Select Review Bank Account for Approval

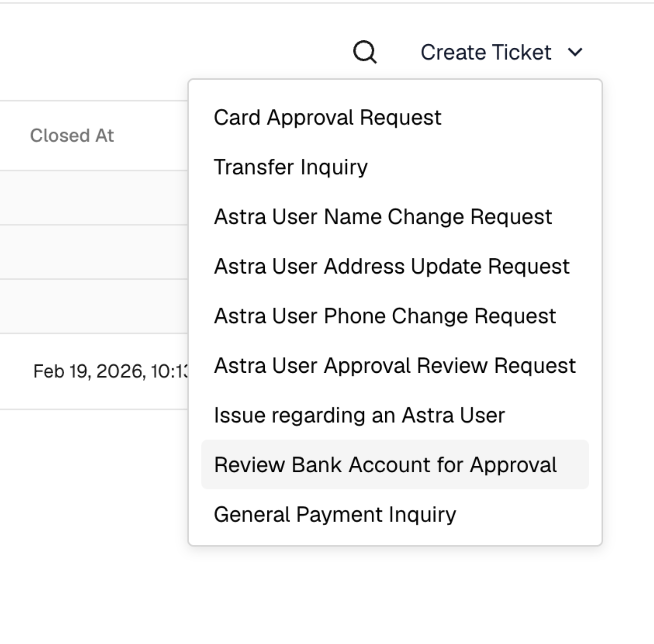pyautogui.click(x=395, y=464)
